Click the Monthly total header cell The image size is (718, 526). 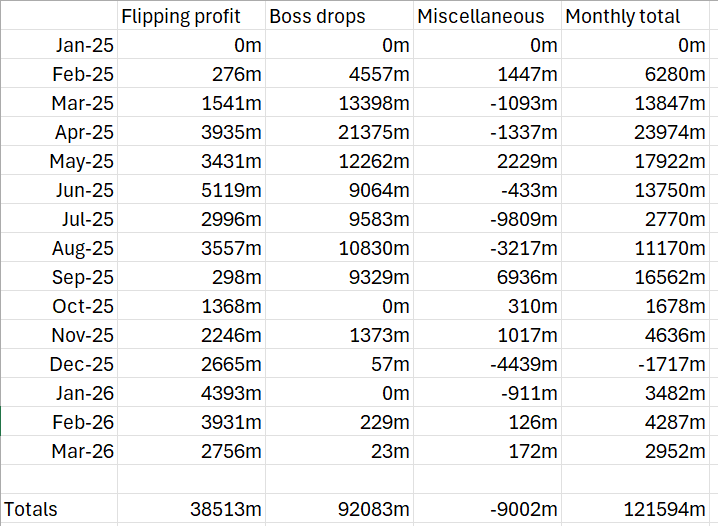click(635, 16)
